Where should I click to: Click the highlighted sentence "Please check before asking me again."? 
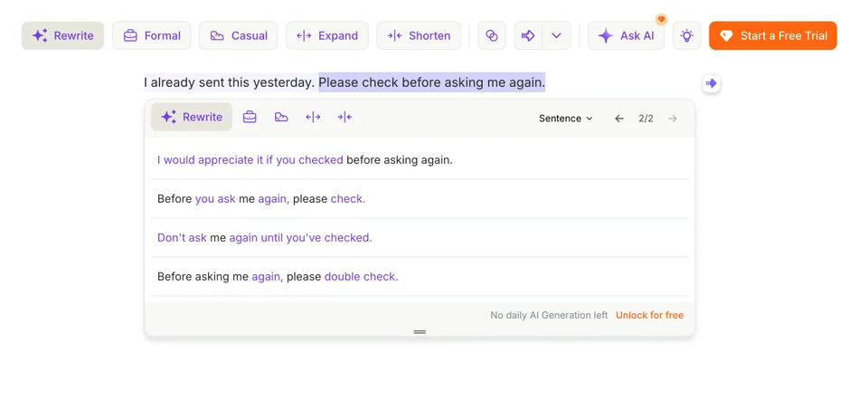[x=432, y=82]
